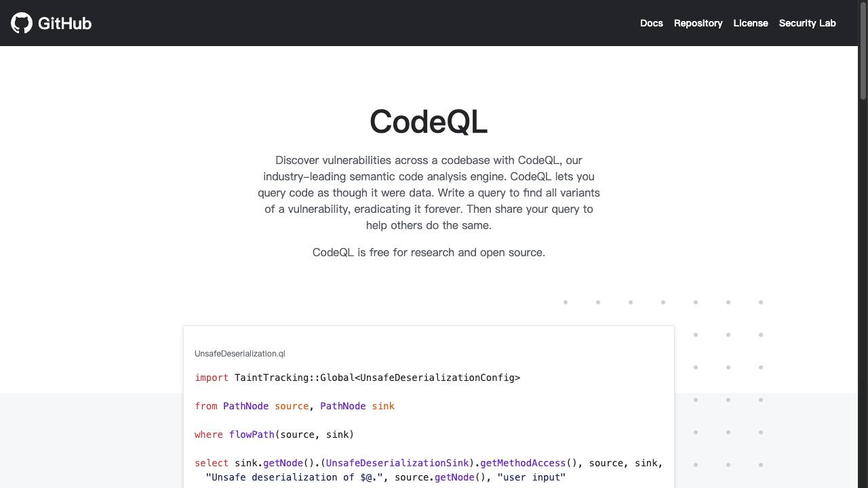The height and width of the screenshot is (488, 868).
Task: Open the Docs navigation link
Action: pos(651,23)
